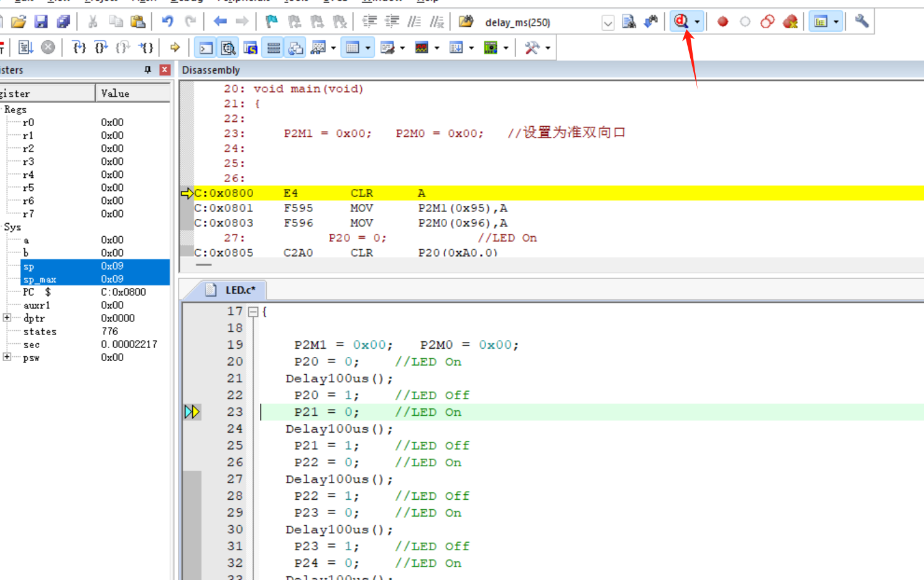Open the toolbox dropdown arrow
Viewport: 924px width, 580px height.
(548, 48)
